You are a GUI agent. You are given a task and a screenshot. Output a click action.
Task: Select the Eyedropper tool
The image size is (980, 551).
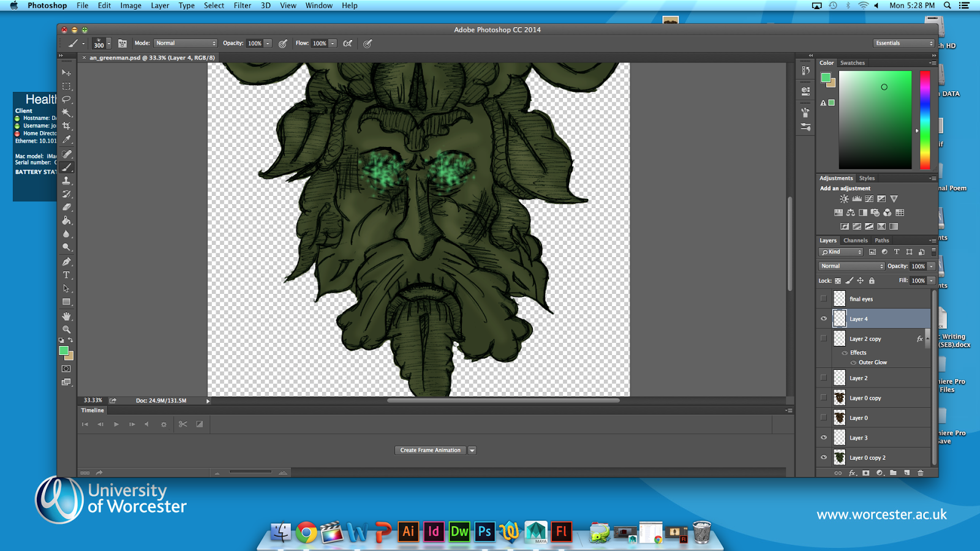(x=66, y=140)
